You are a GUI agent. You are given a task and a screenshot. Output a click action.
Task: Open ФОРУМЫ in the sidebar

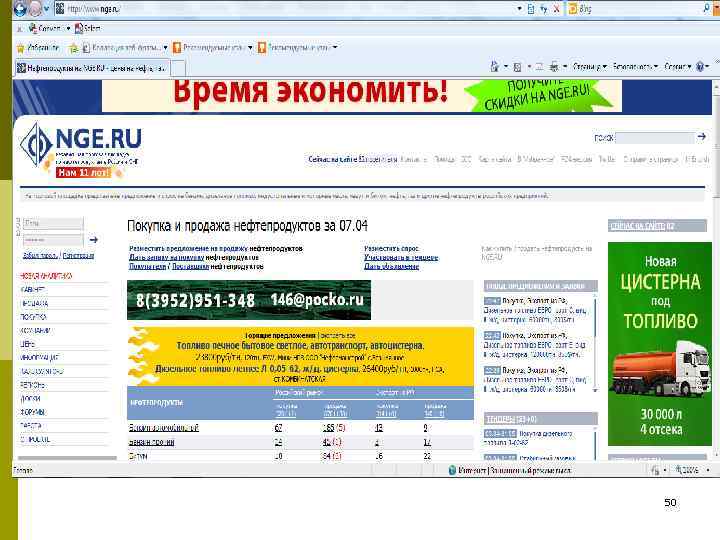tap(33, 412)
